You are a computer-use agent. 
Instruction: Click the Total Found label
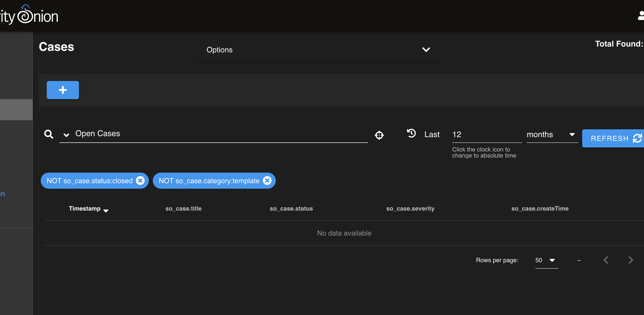619,44
